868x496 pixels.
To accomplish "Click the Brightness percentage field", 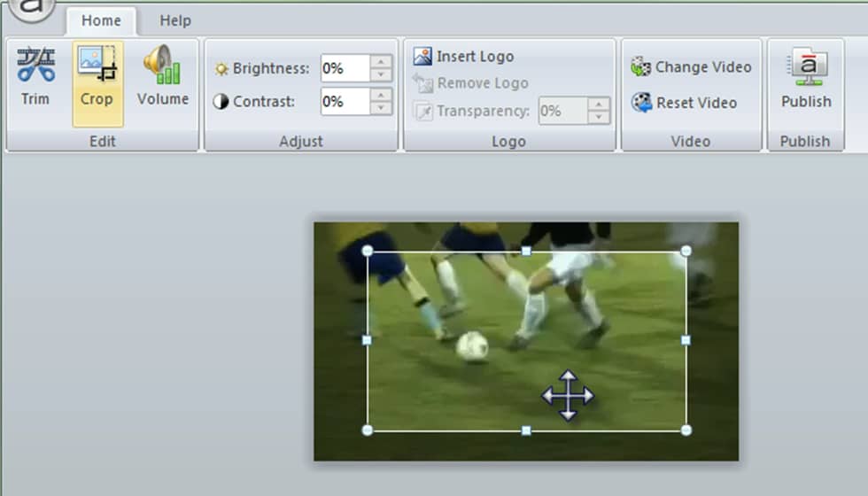I will click(x=345, y=68).
